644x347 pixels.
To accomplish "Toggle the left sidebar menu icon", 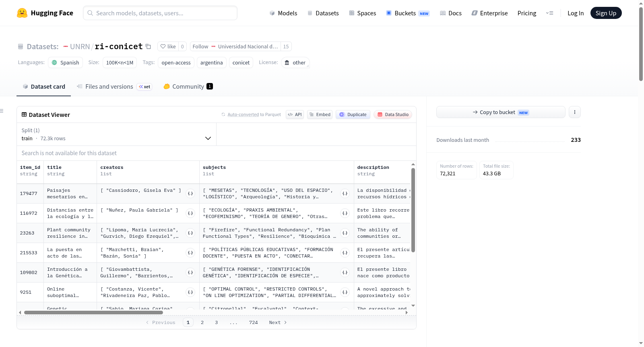I will tap(2, 111).
